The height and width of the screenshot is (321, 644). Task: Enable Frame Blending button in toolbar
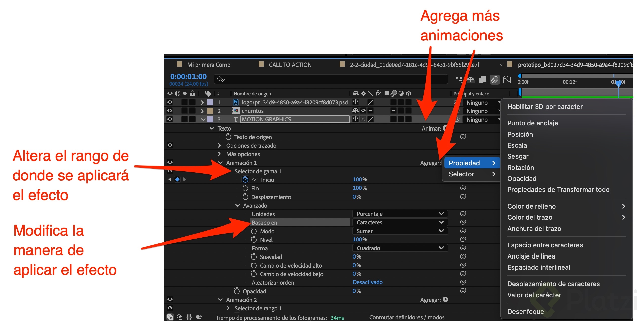(x=482, y=80)
